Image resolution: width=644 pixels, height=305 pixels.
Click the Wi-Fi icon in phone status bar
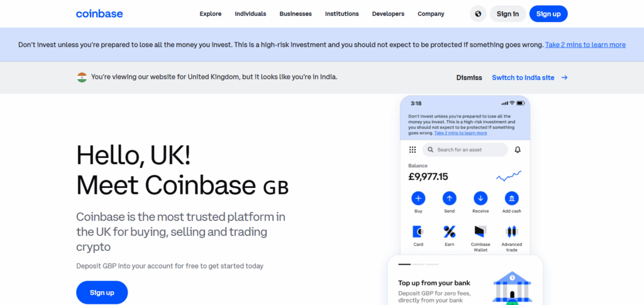[x=512, y=103]
